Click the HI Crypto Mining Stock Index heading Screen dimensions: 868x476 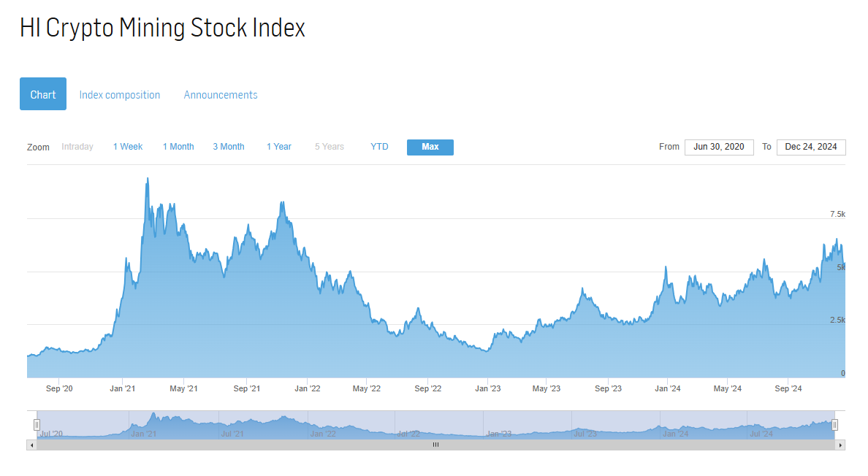pos(162,28)
